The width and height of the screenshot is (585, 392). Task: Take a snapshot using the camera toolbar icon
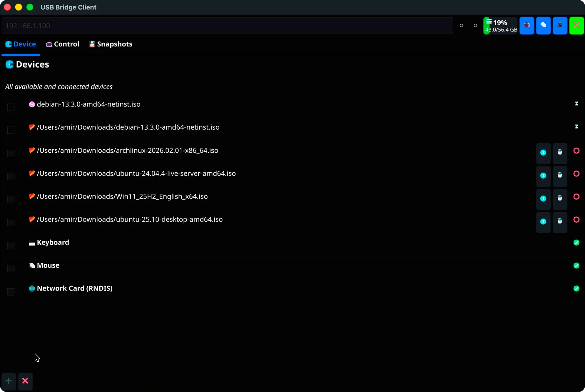point(560,25)
